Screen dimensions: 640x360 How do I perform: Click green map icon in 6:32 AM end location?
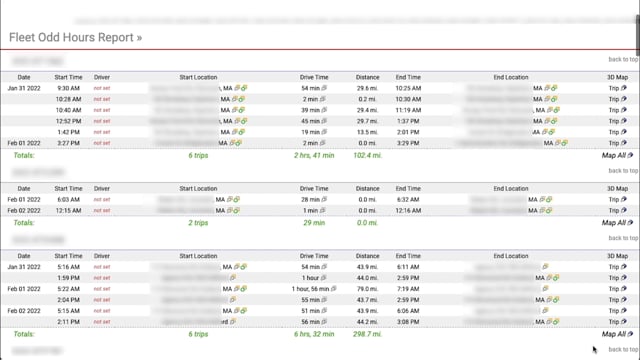tap(549, 200)
